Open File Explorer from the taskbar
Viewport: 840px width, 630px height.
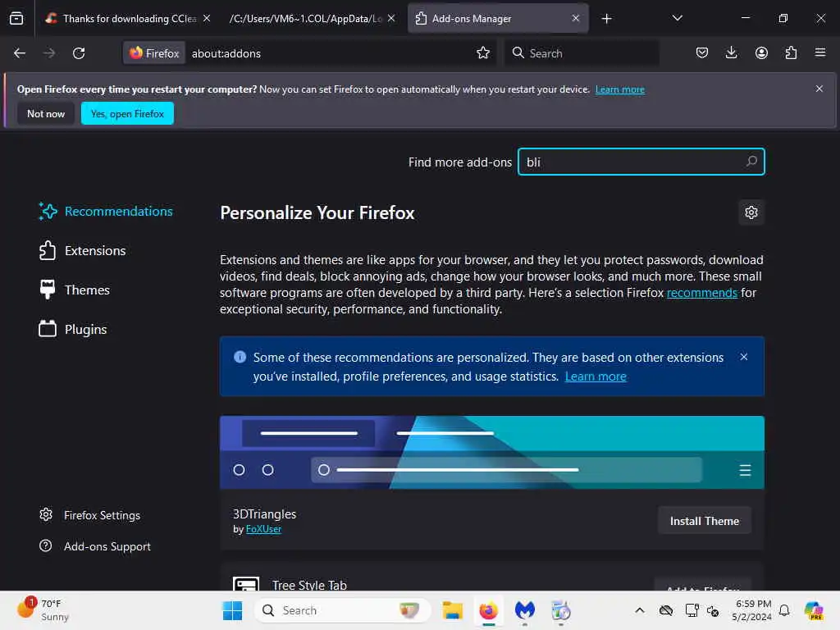[452, 610]
